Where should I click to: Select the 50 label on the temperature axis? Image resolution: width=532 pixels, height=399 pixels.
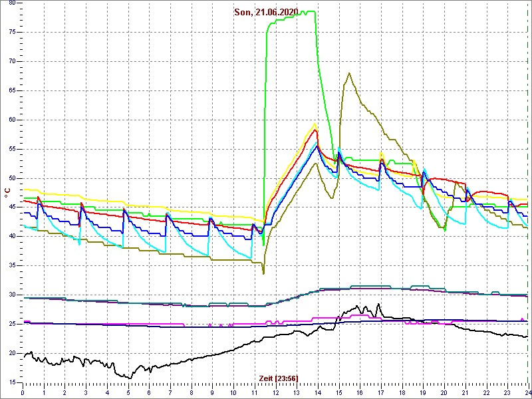(13, 178)
